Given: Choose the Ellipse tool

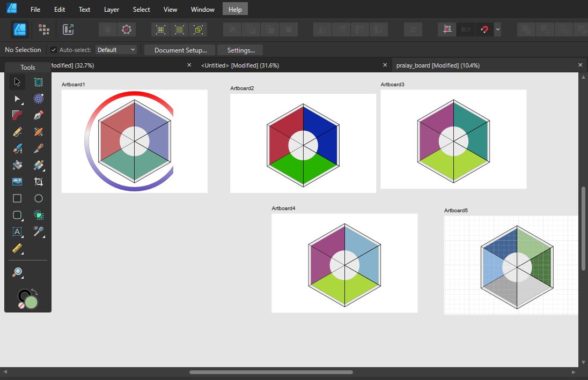Looking at the screenshot, I should click(39, 198).
